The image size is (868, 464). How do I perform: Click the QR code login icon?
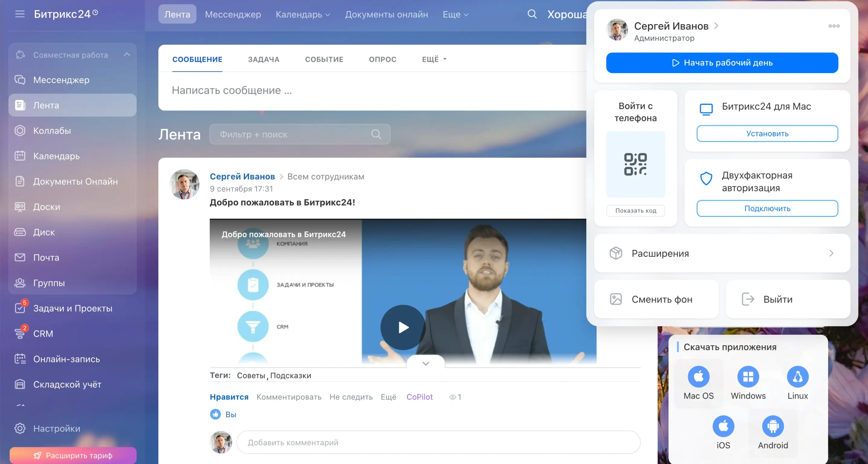click(635, 164)
